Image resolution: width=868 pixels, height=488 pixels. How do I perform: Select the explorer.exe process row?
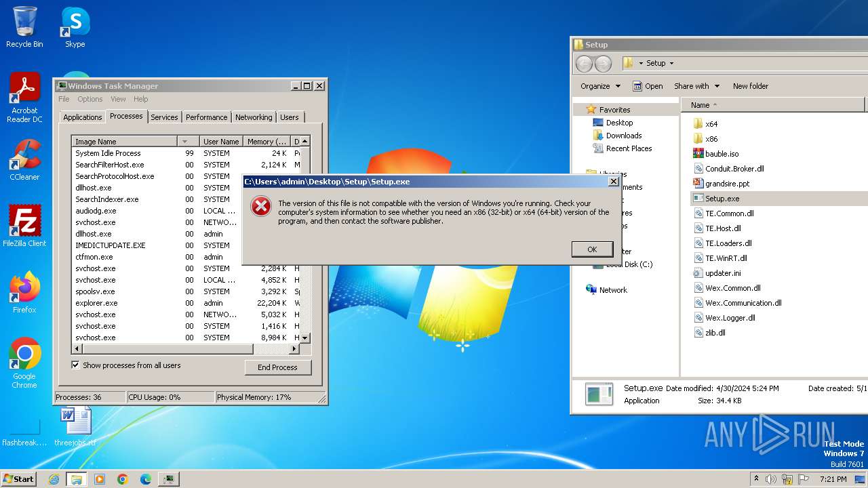pos(186,303)
